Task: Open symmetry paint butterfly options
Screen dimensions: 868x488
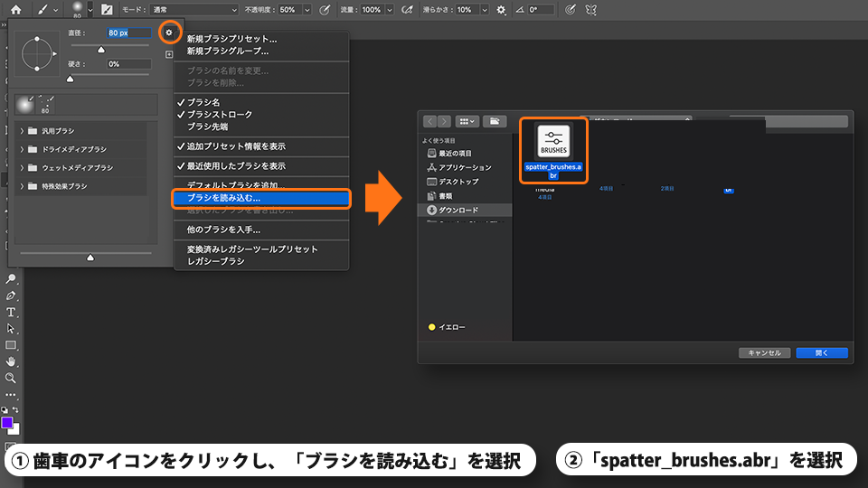Action: pyautogui.click(x=591, y=9)
